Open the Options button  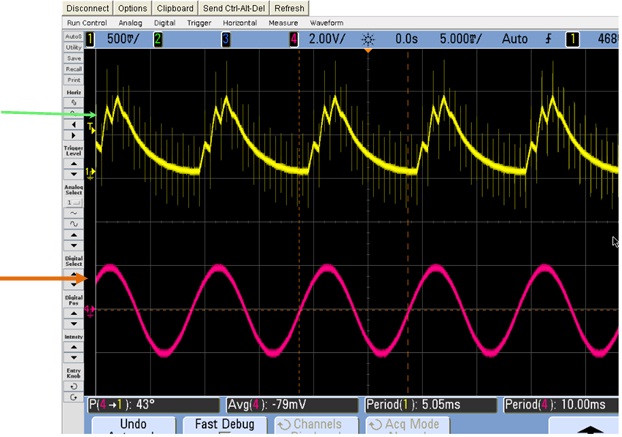click(x=132, y=8)
